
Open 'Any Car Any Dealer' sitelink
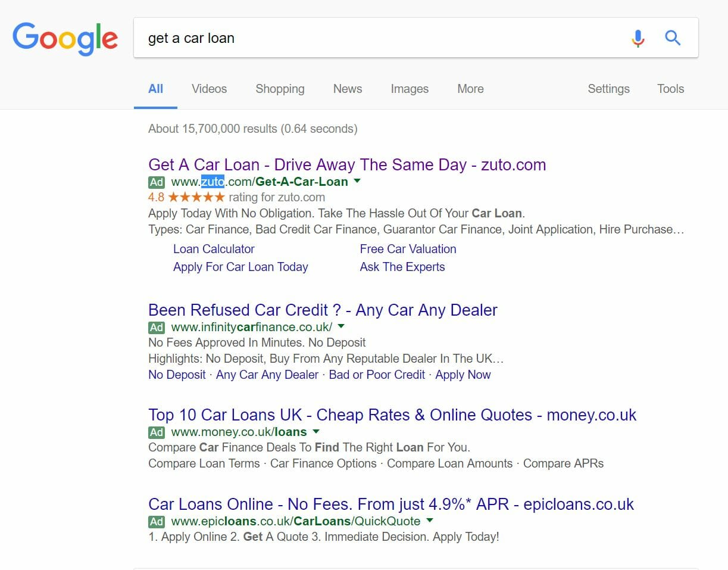267,375
